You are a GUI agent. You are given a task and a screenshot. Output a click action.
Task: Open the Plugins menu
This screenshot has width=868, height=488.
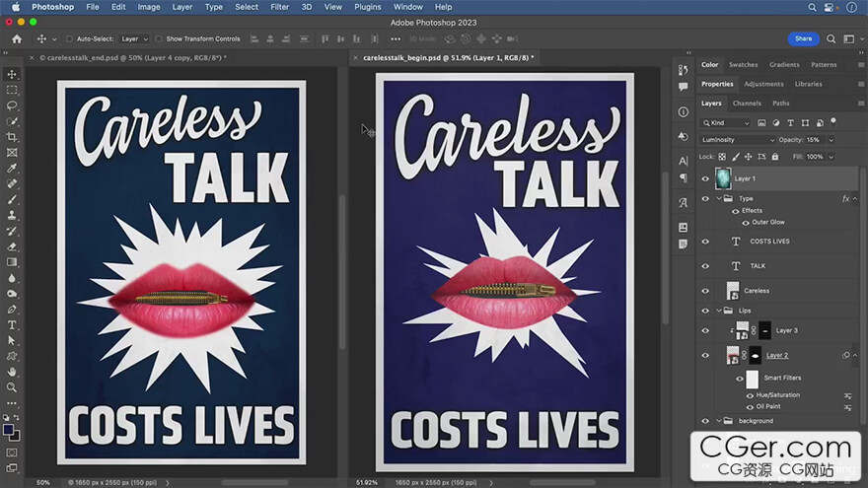[x=368, y=7]
